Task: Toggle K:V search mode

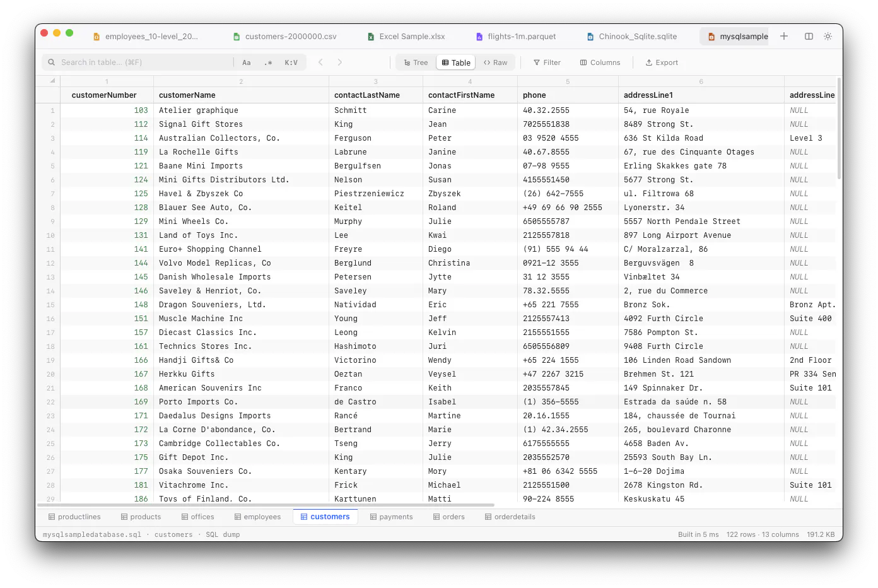Action: pos(291,62)
